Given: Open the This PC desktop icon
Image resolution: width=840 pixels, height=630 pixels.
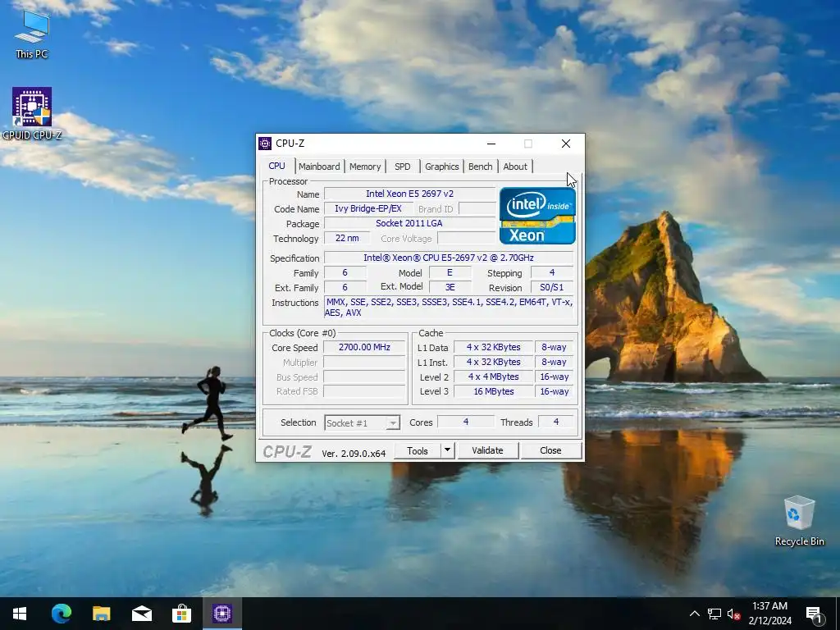Looking at the screenshot, I should (x=32, y=33).
